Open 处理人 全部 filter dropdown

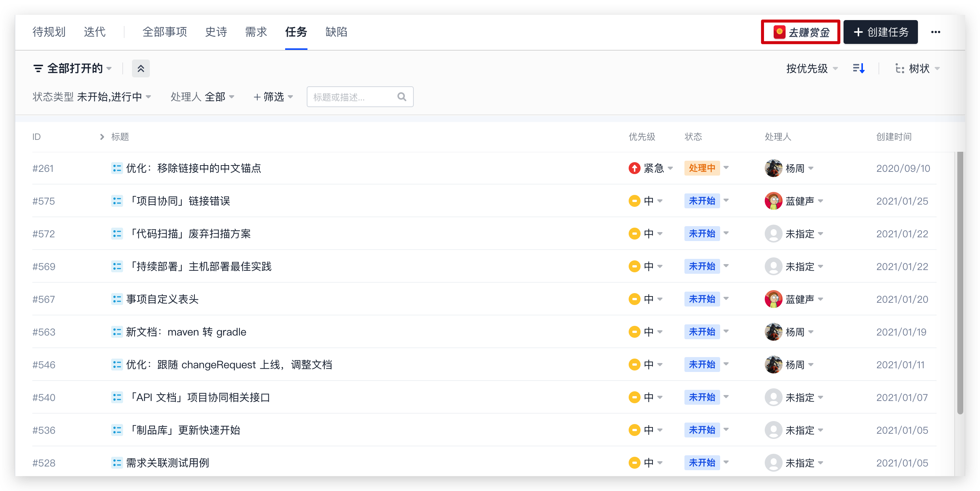pyautogui.click(x=202, y=97)
